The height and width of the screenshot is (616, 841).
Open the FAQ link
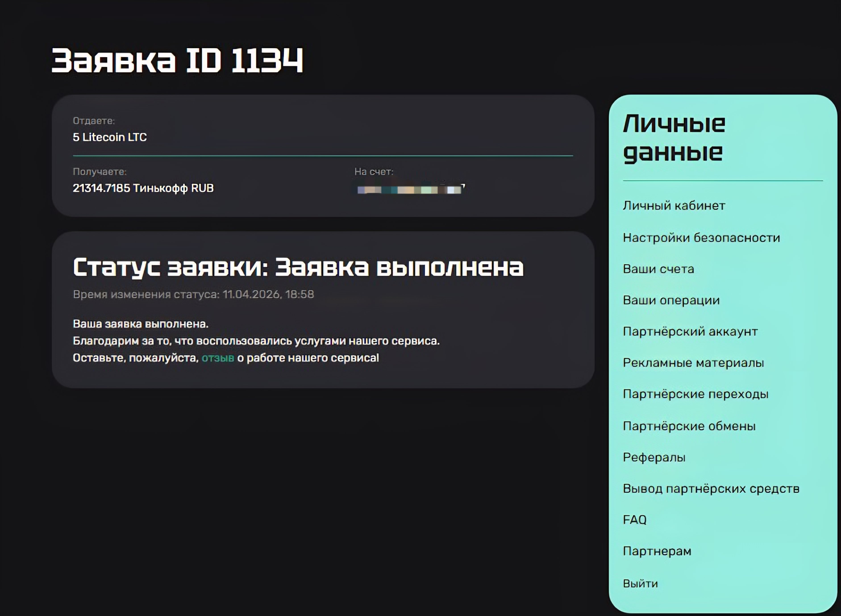point(635,520)
